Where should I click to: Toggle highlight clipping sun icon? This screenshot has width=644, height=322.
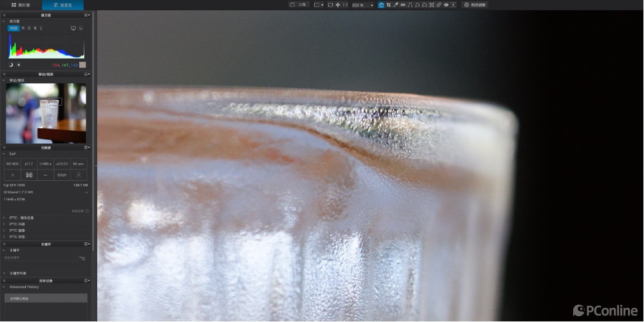(19, 65)
